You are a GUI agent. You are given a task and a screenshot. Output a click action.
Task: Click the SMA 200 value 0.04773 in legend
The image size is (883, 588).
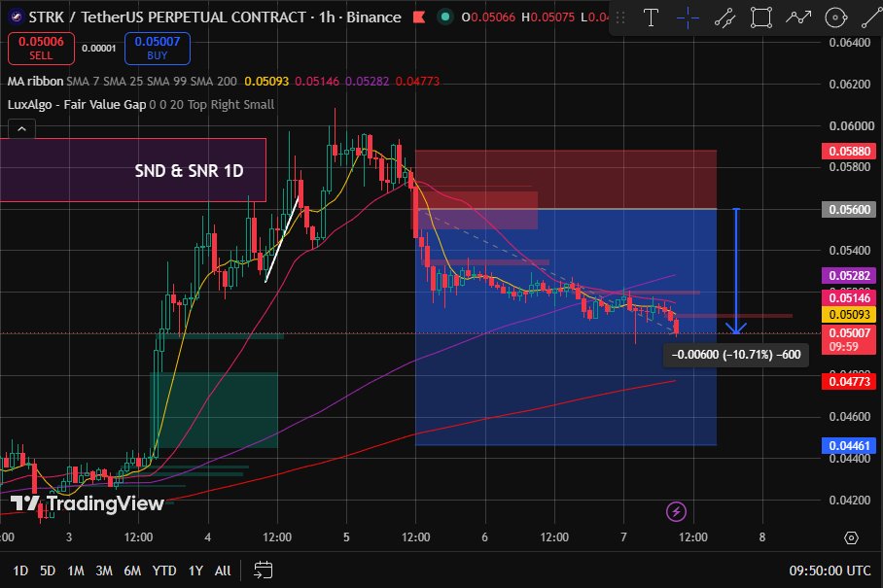pos(417,81)
